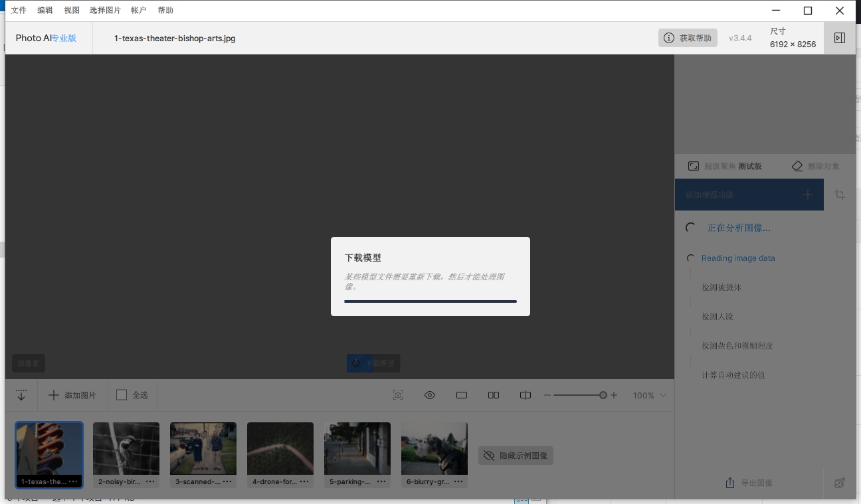Check the 全选 checkbox
Viewport: 861px width, 504px height.
(x=122, y=395)
